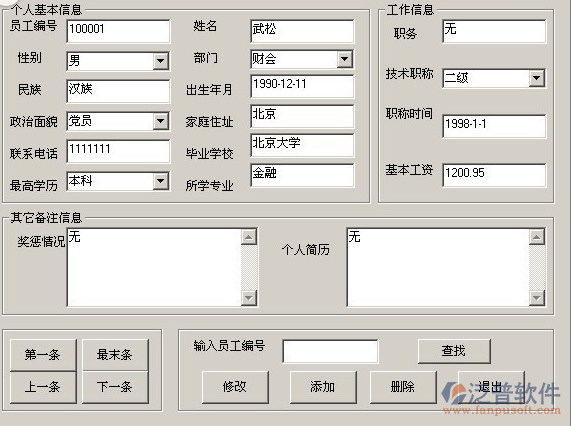Open the 政治面貌 dropdown arrow
This screenshot has width=571, height=426.
(161, 121)
